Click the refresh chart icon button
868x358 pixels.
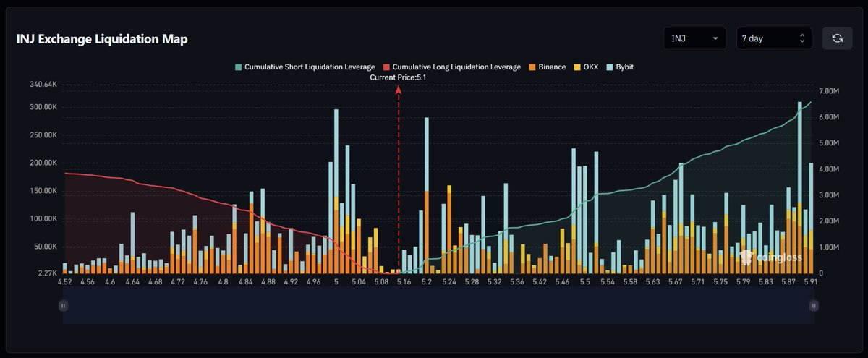pyautogui.click(x=837, y=38)
